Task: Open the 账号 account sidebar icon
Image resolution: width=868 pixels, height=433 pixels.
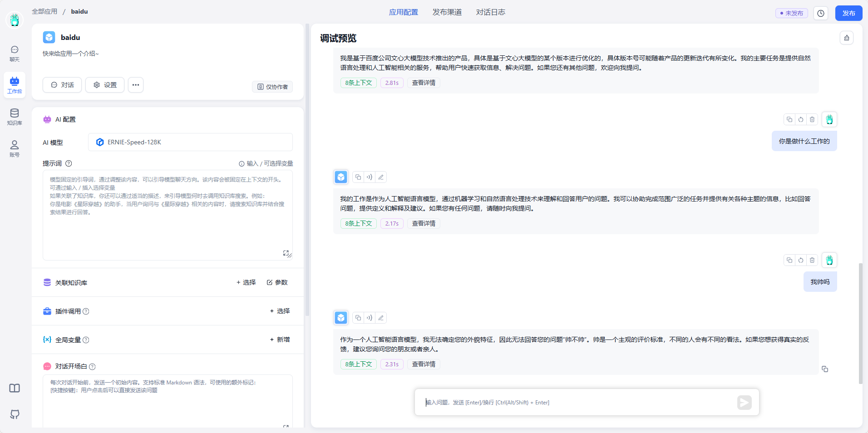Action: click(15, 148)
